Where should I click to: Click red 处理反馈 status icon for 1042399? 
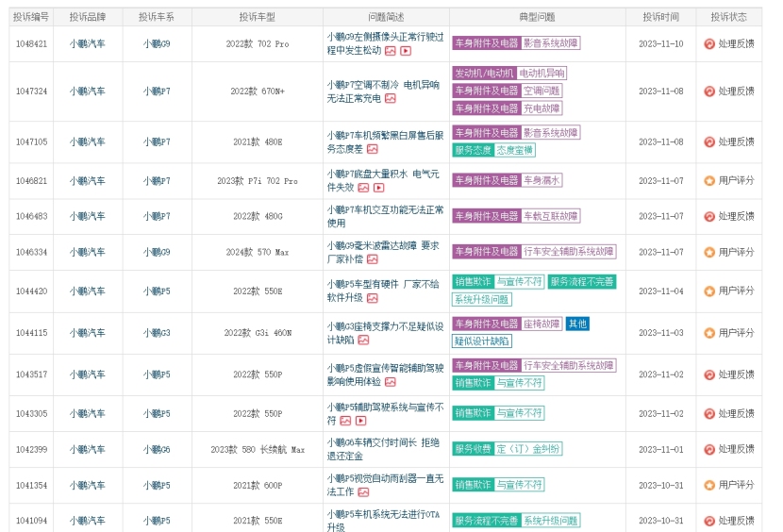click(x=709, y=450)
